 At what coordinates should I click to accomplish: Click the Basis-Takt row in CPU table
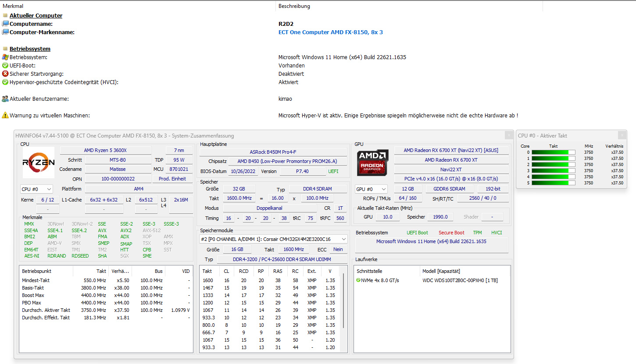pos(106,288)
